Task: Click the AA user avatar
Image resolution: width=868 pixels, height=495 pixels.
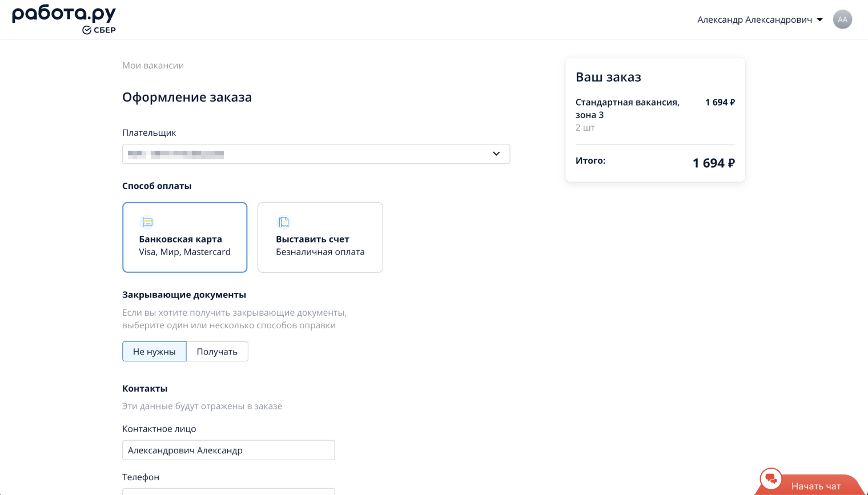Action: [842, 19]
